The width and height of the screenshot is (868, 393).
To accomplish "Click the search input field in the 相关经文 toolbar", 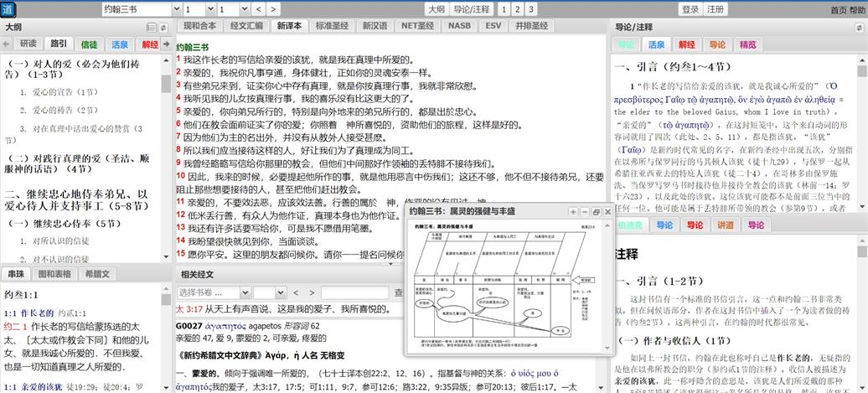I will click(x=355, y=292).
